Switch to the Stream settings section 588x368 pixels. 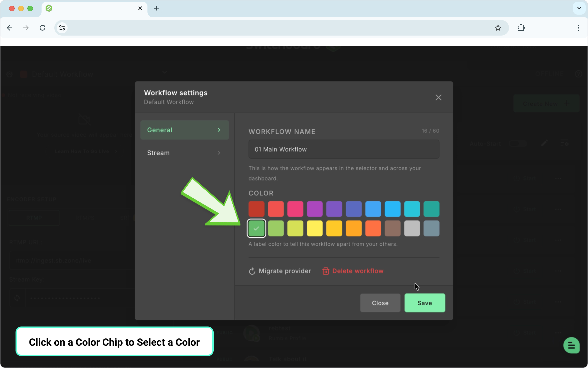[x=184, y=153]
